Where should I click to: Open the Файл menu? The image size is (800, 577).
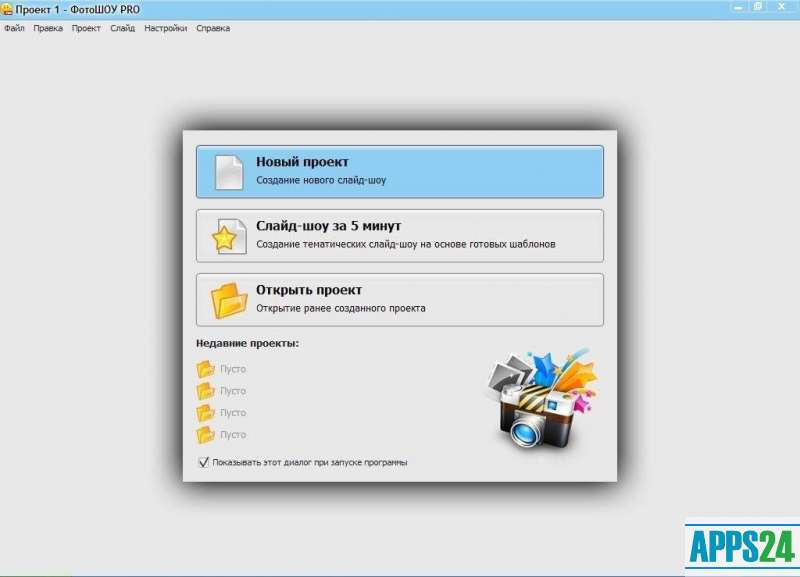point(14,28)
